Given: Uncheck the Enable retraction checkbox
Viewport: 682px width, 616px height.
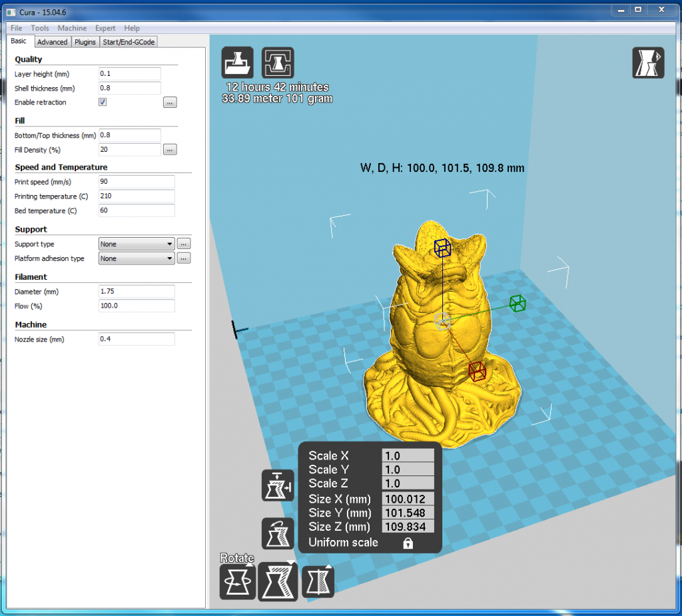Looking at the screenshot, I should tap(103, 103).
